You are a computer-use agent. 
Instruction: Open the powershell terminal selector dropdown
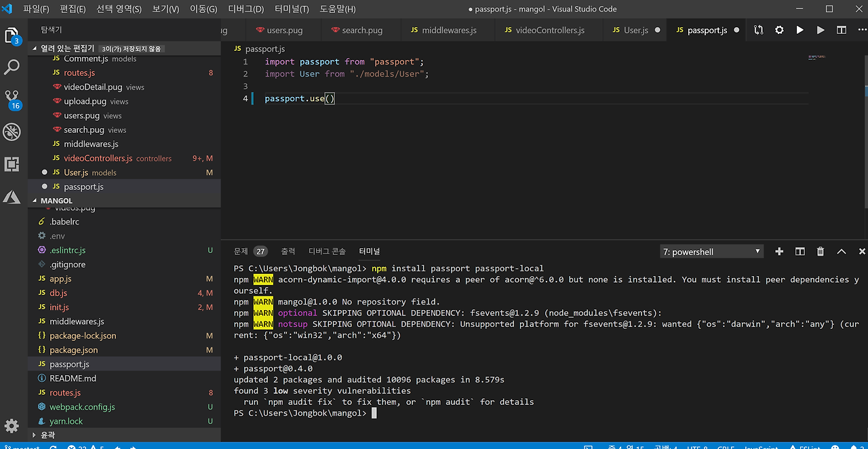pos(711,252)
